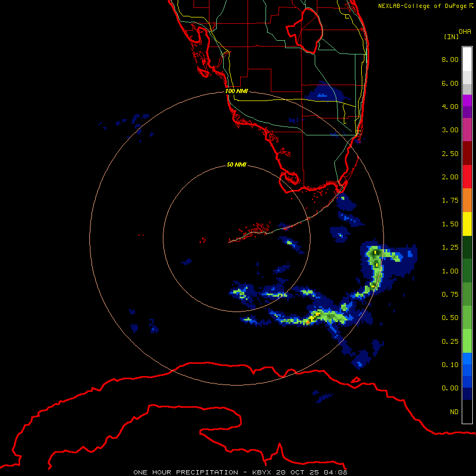The width and height of the screenshot is (476, 476).
Task: Click the OHA product label above legend
Action: pyautogui.click(x=465, y=32)
